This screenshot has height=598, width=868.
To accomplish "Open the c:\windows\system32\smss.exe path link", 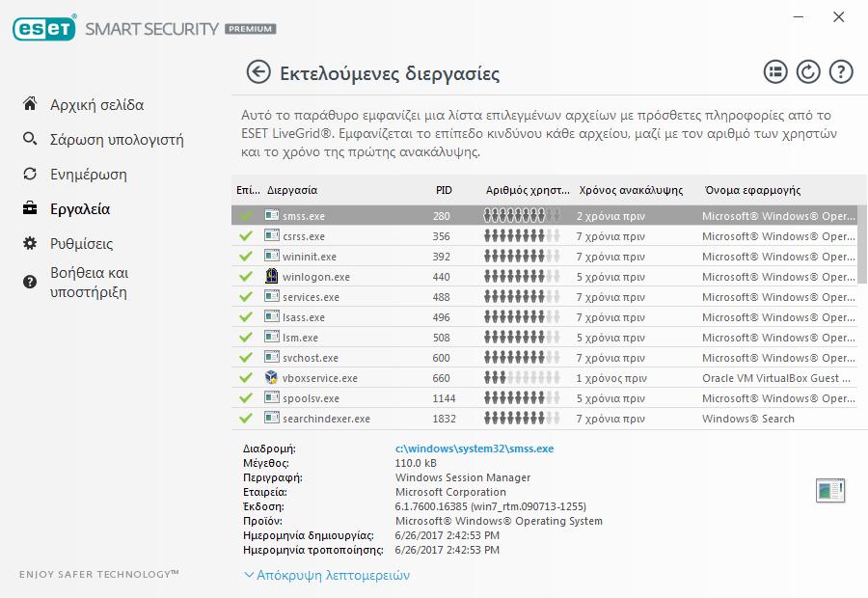I will click(x=475, y=448).
